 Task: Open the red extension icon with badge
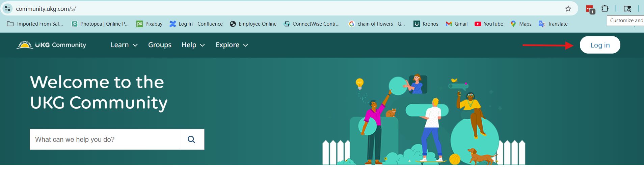point(590,9)
